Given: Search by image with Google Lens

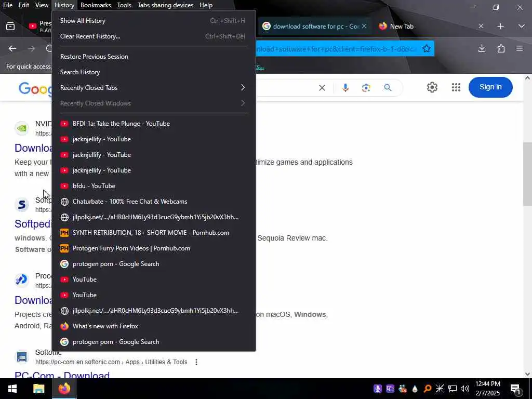Looking at the screenshot, I should tap(366, 88).
